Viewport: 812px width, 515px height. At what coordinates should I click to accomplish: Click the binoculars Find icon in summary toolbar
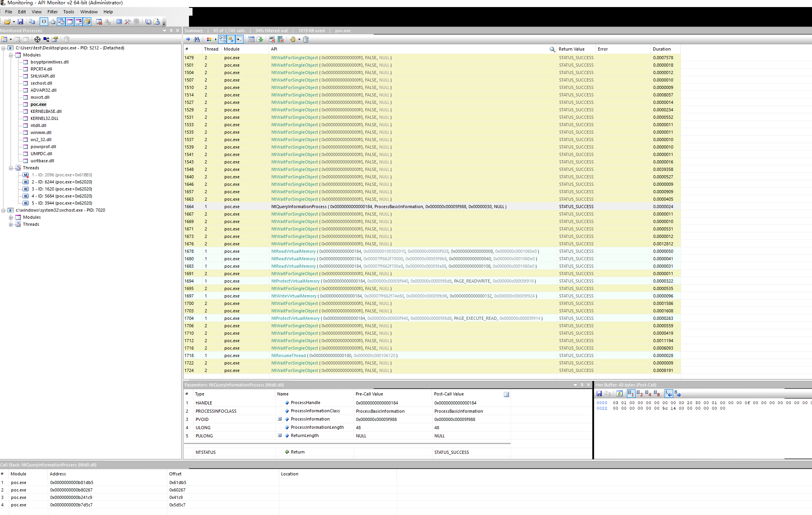[x=197, y=39]
